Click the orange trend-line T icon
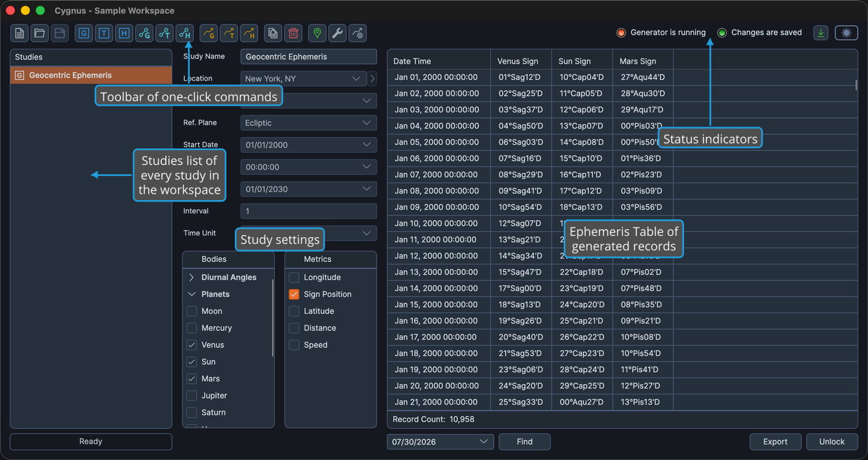Screen dimensions: 868x460 [x=229, y=33]
